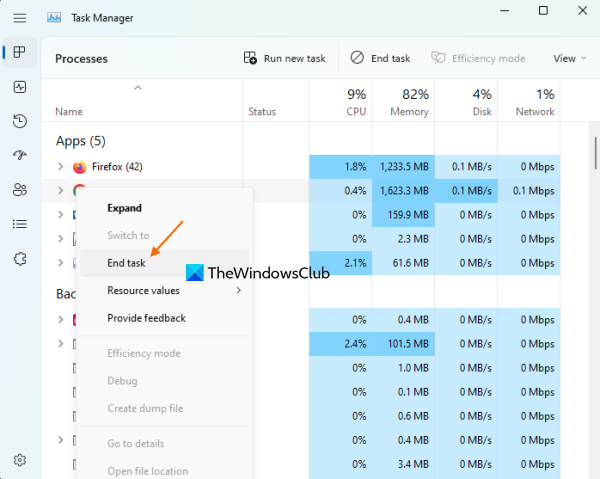600x479 pixels.
Task: Click the vertical scrollbar thumb of the process list
Action: pyautogui.click(x=595, y=153)
